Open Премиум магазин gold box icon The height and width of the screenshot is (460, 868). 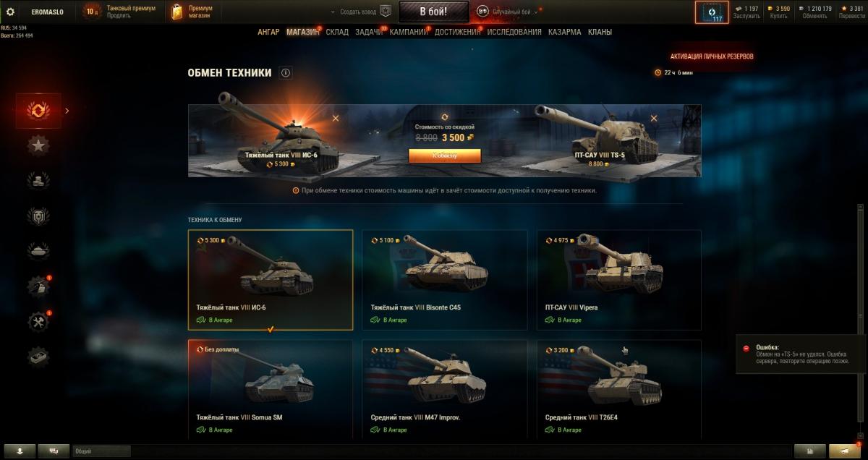tap(177, 12)
